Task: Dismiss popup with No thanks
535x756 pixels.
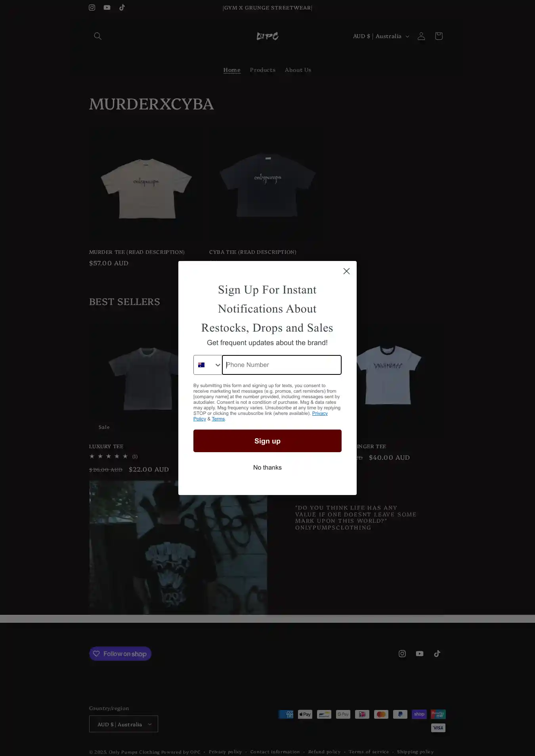Action: [x=267, y=467]
